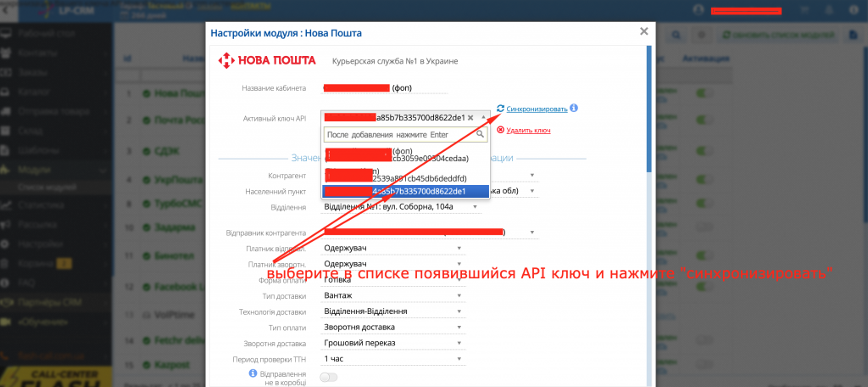Viewport: 868px width, 387px height.
Task: Click the Каталог sidebar icon
Action: pyautogui.click(x=6, y=92)
